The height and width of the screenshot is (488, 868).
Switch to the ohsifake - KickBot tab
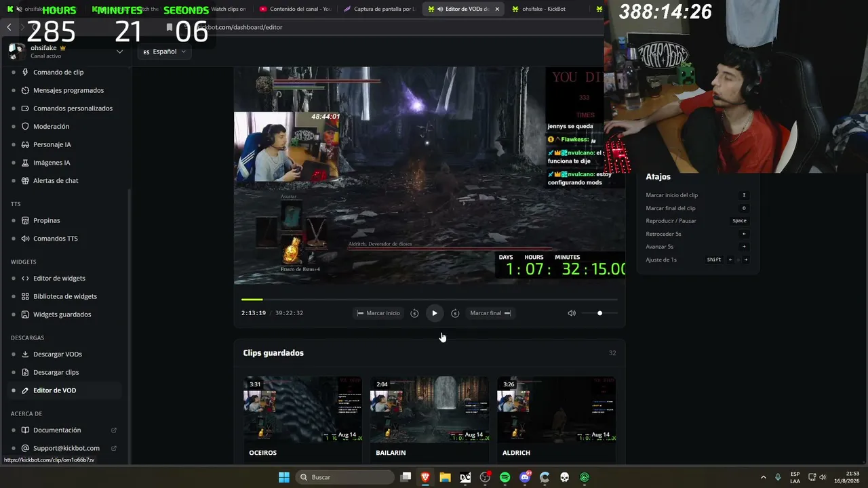[x=545, y=9]
